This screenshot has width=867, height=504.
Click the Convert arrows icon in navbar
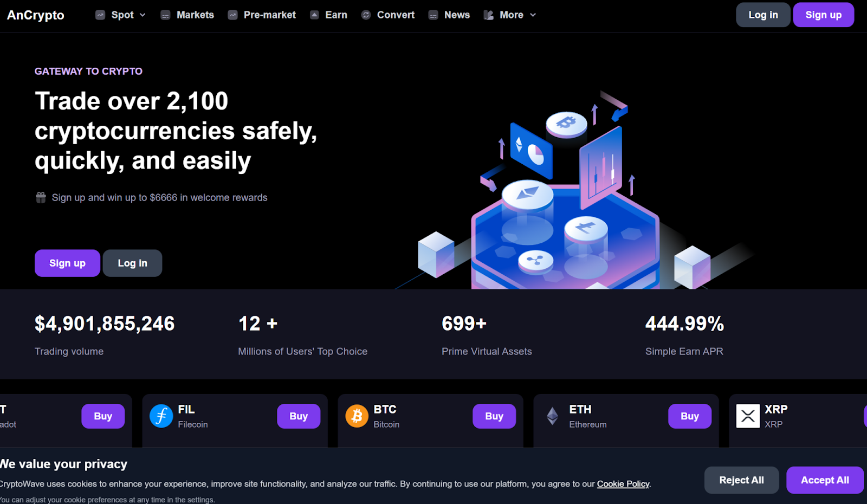click(x=366, y=15)
